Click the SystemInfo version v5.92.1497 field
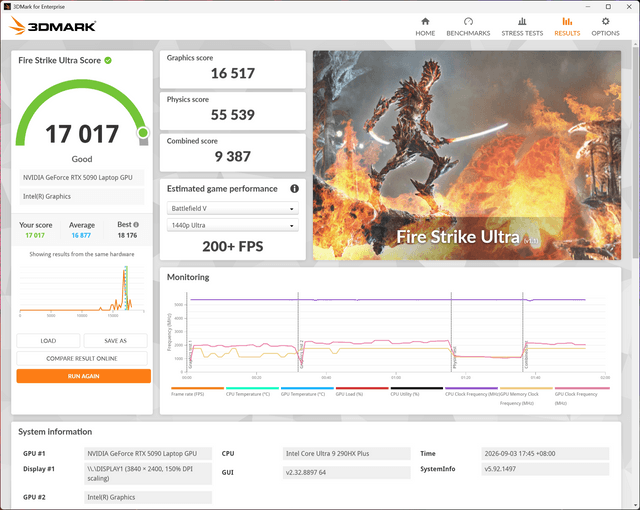The image size is (640, 510). coord(545,469)
